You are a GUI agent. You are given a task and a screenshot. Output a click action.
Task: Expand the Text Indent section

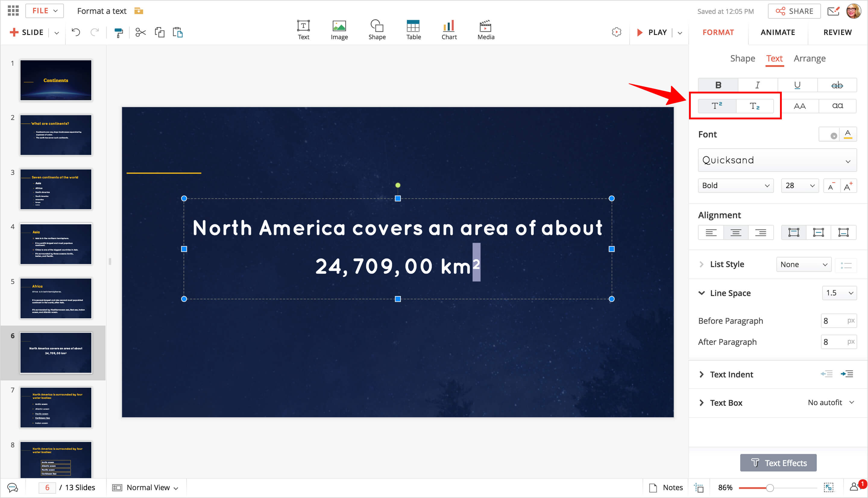click(702, 374)
